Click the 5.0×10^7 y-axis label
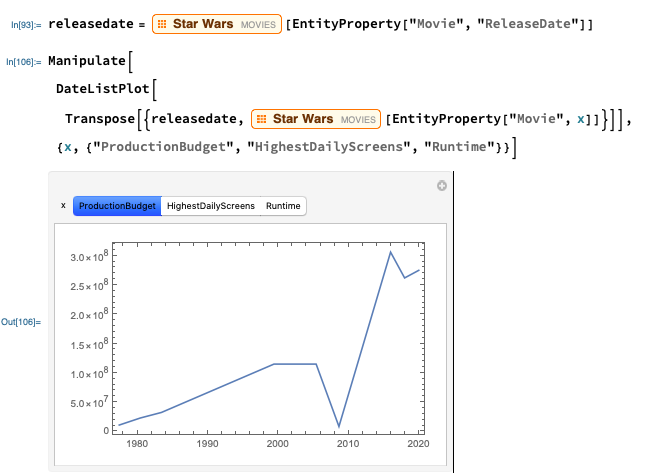This screenshot has height=473, width=668. click(x=89, y=402)
